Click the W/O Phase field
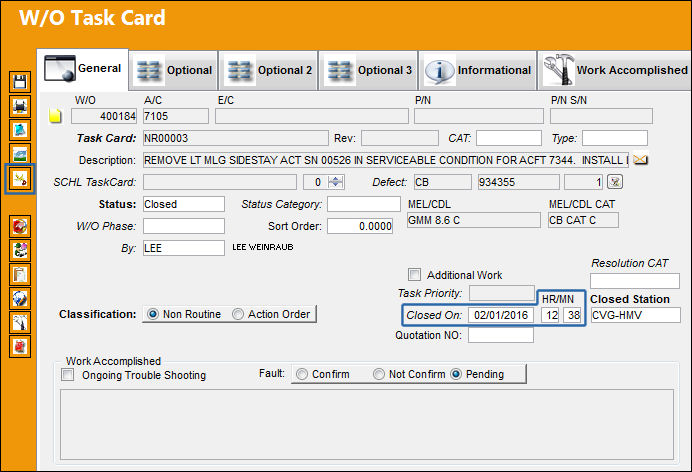The image size is (692, 472). pos(184,226)
